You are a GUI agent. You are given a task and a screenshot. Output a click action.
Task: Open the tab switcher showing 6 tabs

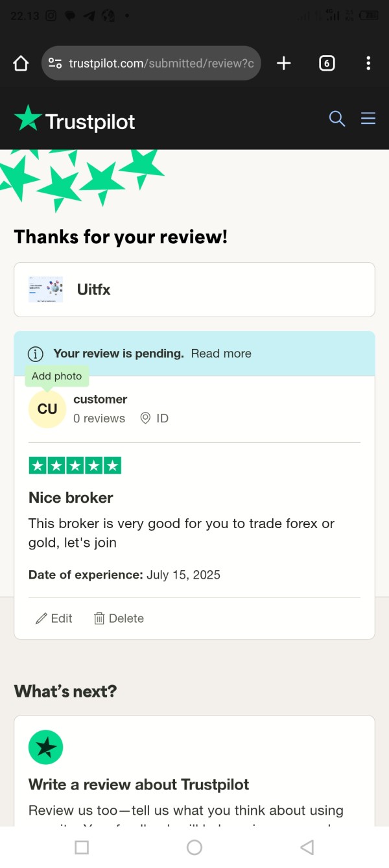click(x=327, y=64)
